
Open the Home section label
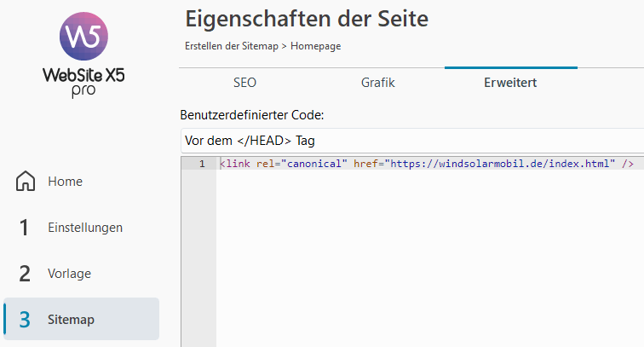point(66,182)
